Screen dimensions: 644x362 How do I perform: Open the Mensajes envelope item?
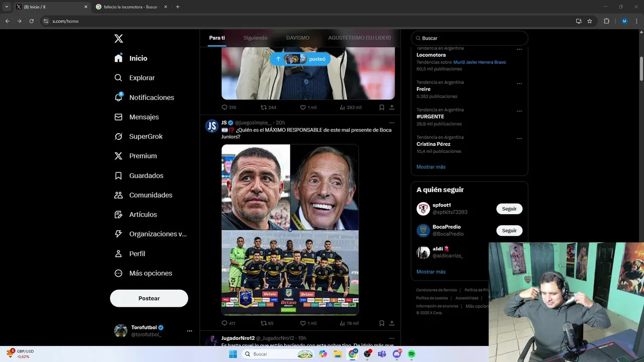tap(136, 117)
